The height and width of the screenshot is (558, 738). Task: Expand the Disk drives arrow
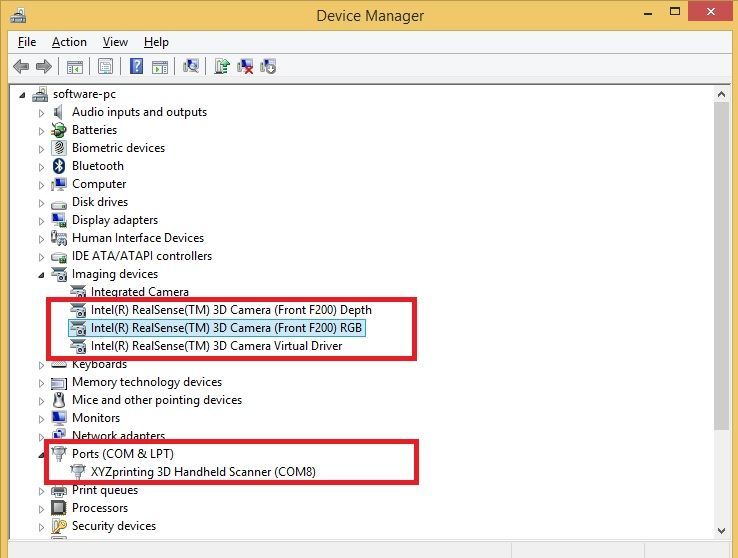pos(41,203)
